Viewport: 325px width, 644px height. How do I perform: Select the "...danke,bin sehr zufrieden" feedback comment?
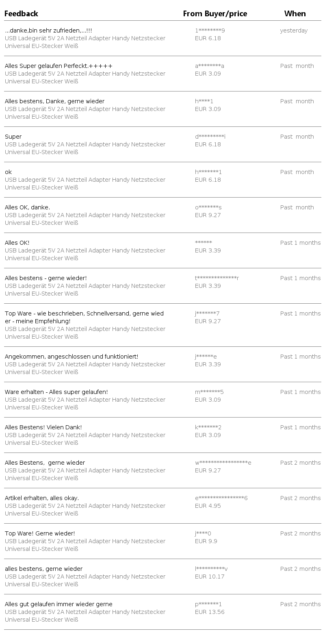pos(48,30)
